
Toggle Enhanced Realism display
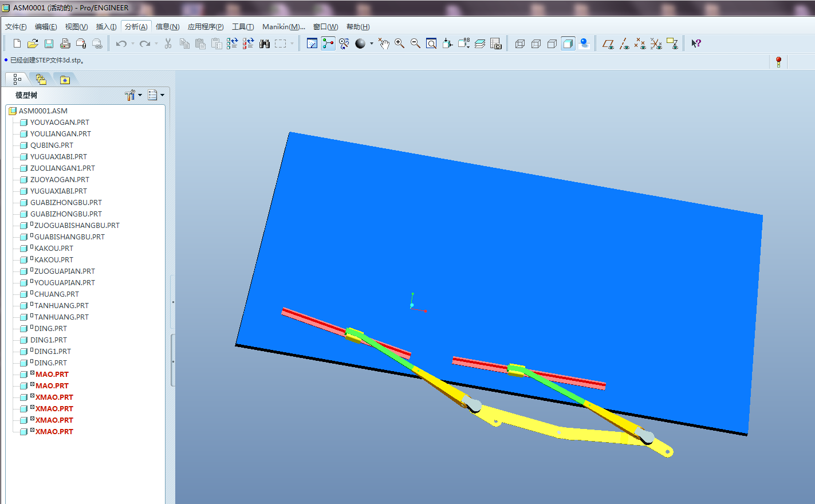584,44
